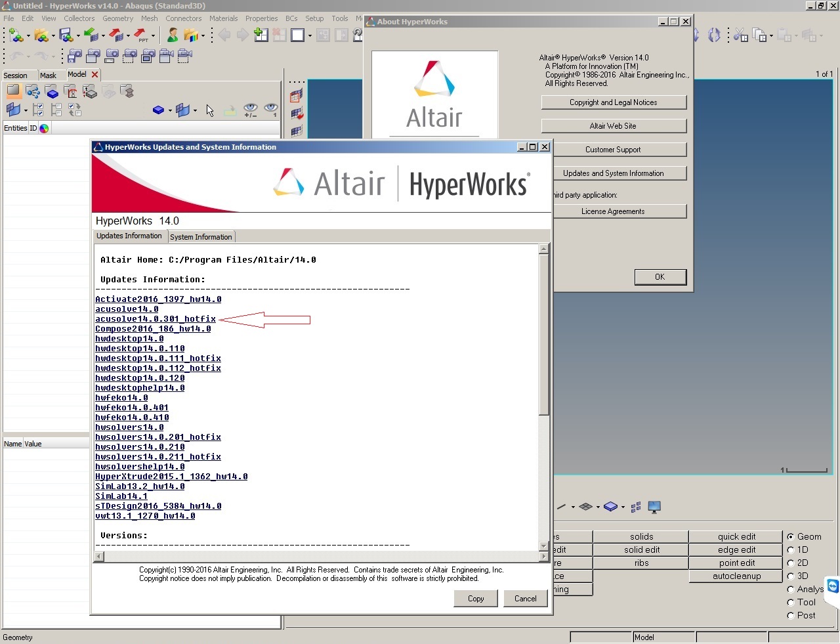The width and height of the screenshot is (840, 644).
Task: Switch to the System Information tab
Action: pos(201,237)
